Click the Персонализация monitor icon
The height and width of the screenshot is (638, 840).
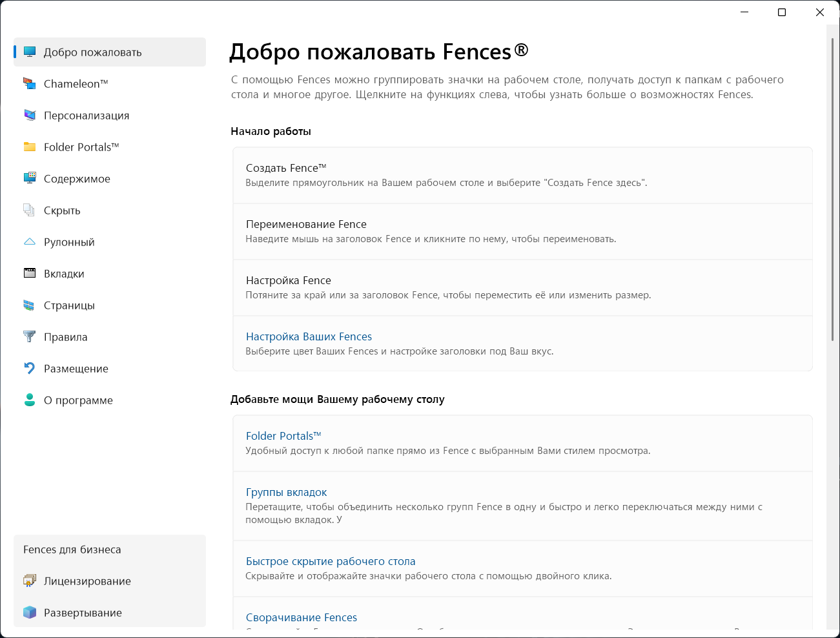coord(30,115)
